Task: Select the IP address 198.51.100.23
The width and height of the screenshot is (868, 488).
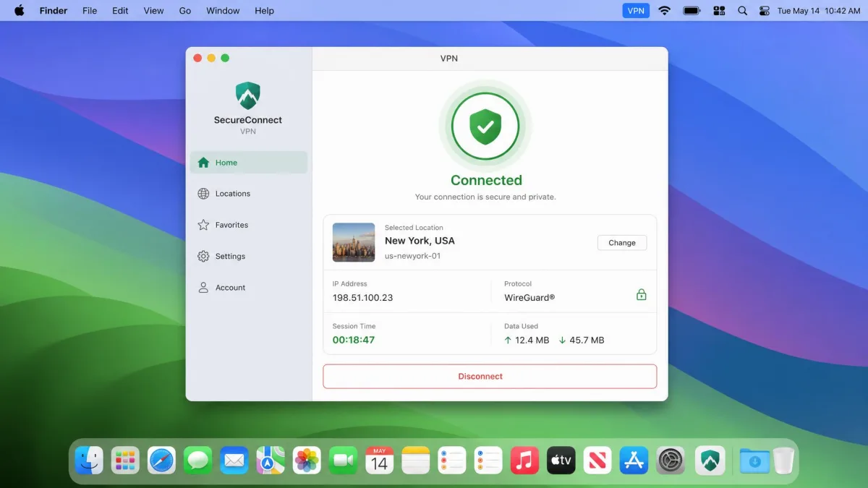Action: [x=362, y=298]
